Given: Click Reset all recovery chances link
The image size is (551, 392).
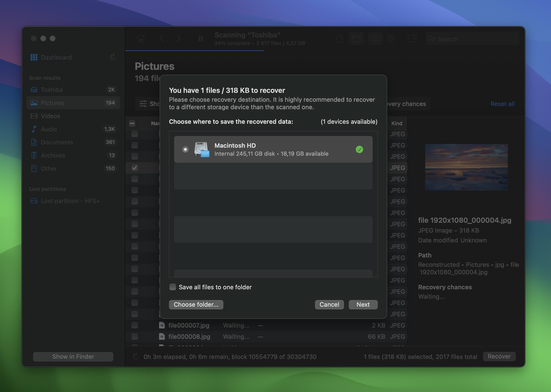Looking at the screenshot, I should 502,104.
